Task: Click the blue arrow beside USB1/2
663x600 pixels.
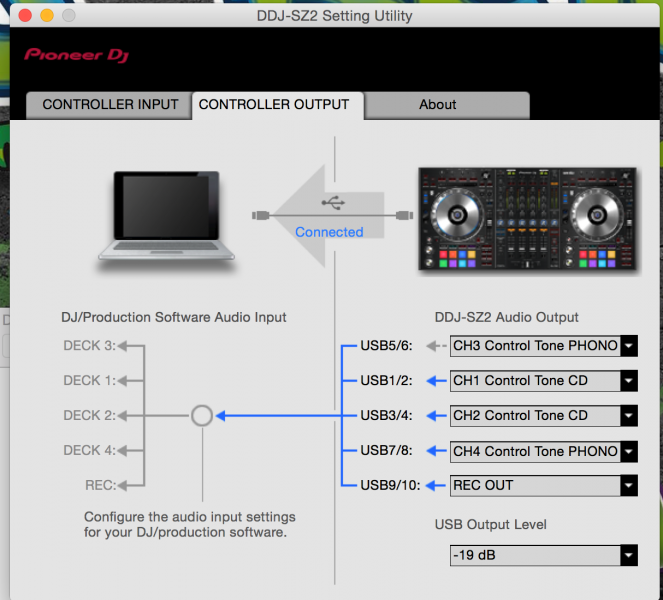Action: pyautogui.click(x=436, y=381)
